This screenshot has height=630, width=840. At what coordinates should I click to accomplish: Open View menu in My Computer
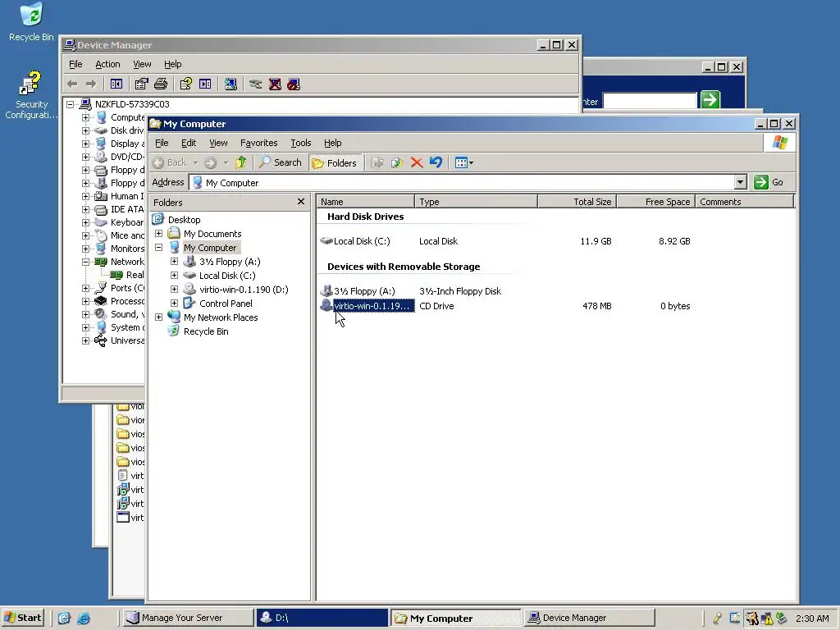point(218,143)
